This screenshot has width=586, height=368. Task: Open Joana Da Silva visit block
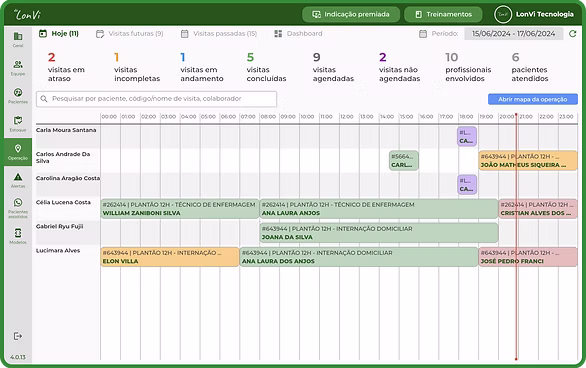click(379, 233)
